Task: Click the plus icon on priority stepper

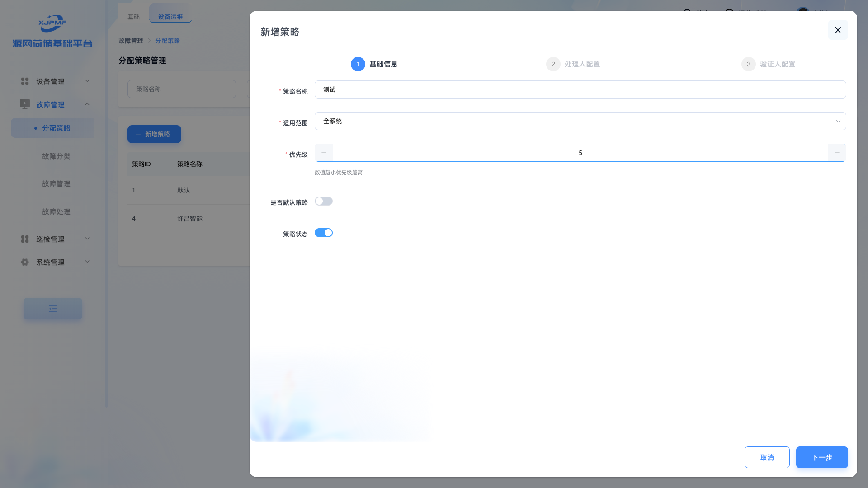Action: coord(837,153)
